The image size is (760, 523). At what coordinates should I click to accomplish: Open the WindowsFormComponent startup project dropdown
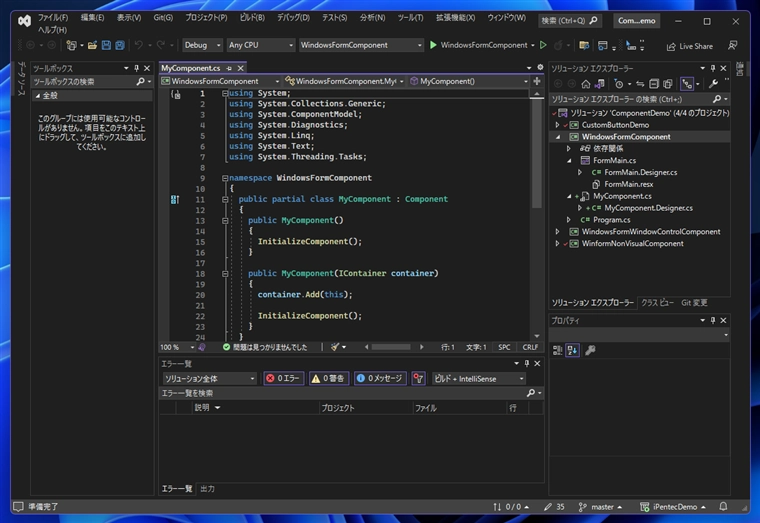pos(361,45)
